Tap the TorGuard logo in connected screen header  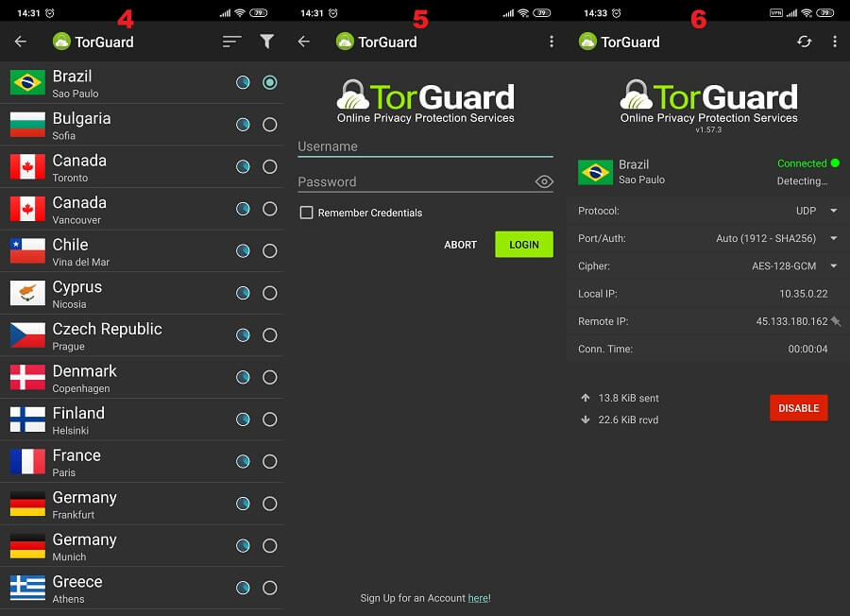pos(587,42)
